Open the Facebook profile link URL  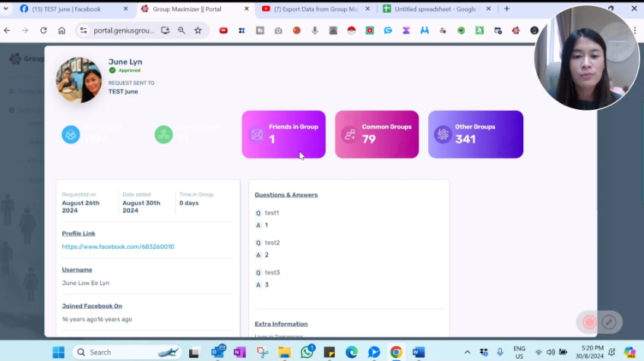tap(118, 247)
